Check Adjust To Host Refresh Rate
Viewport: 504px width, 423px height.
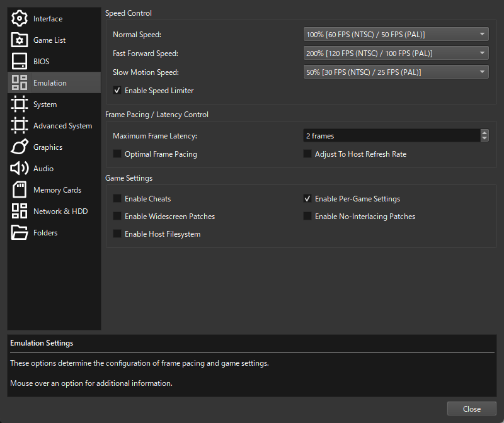tap(307, 154)
